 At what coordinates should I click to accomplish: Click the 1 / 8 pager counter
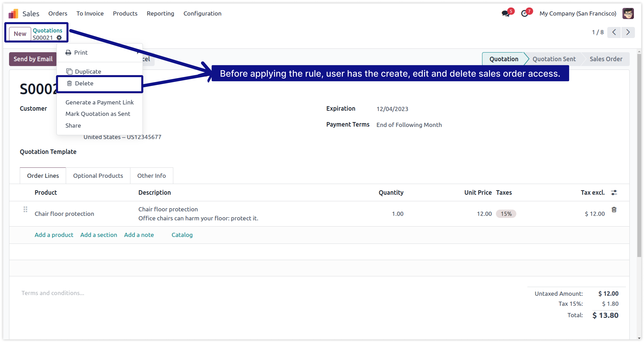tap(598, 32)
